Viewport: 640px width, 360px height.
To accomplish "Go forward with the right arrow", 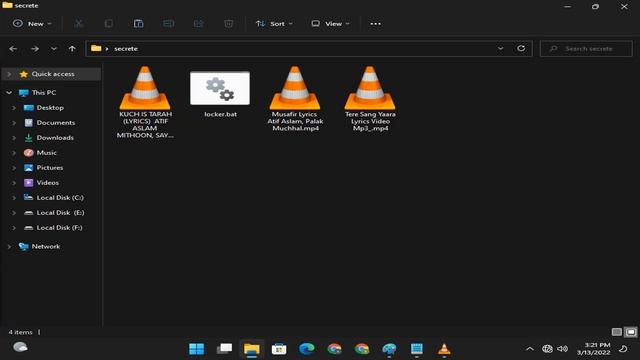I will [35, 49].
